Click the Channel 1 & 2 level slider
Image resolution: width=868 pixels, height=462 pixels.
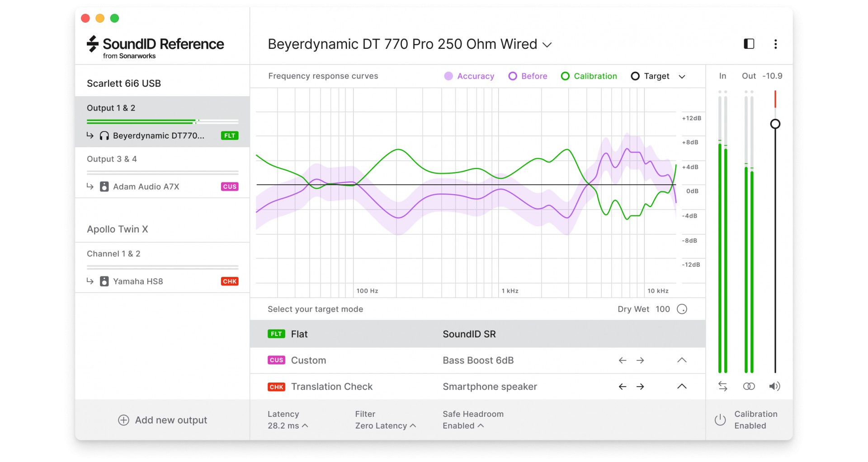162,267
